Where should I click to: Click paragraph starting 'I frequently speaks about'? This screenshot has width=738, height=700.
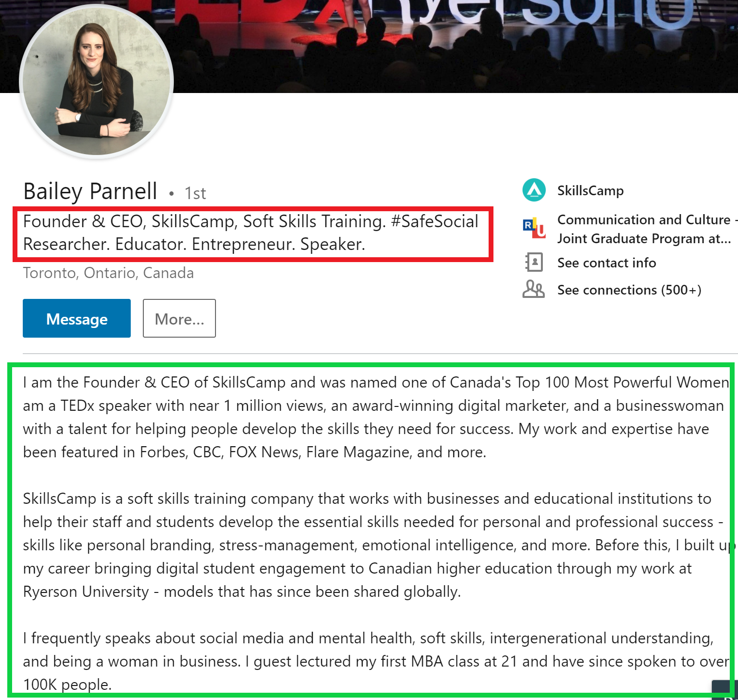click(376, 661)
